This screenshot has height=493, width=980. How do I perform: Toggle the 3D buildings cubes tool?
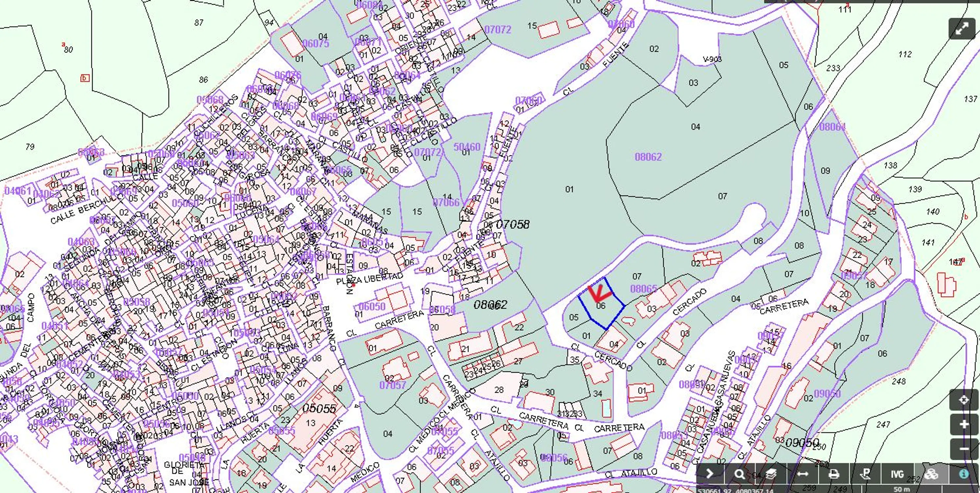931,474
